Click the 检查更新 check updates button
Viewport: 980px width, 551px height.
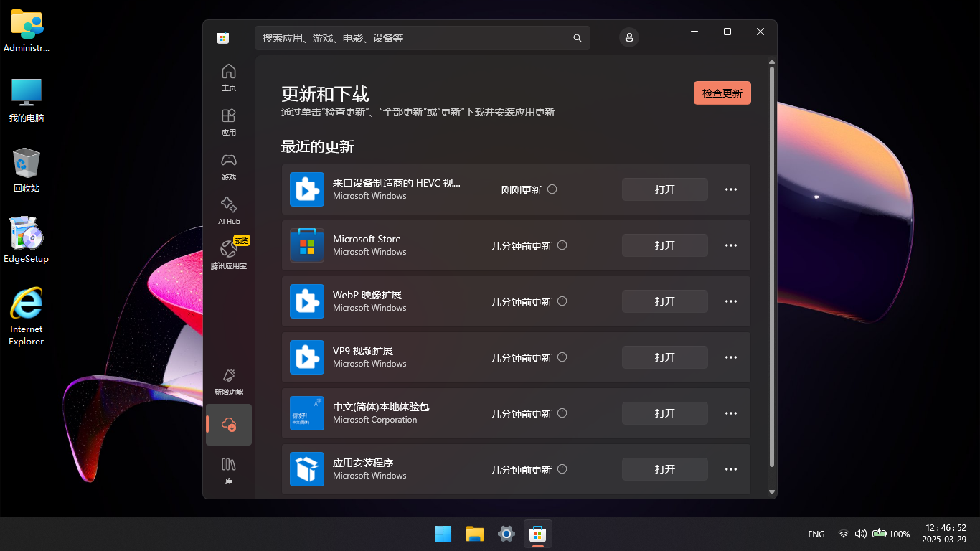722,93
